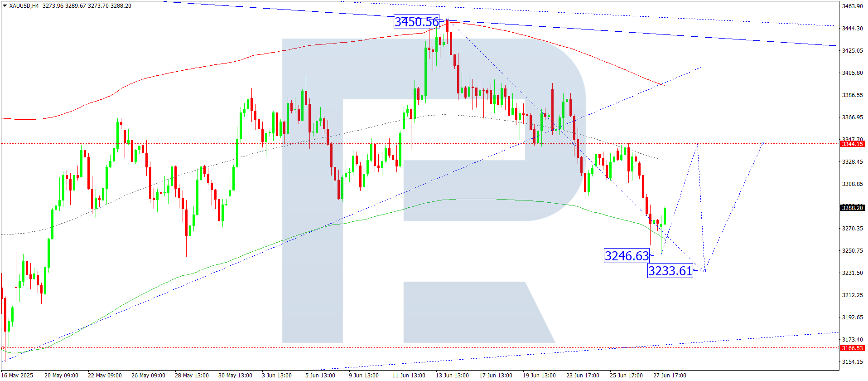
Task: Click the 3405.80 price axis value
Action: point(852,73)
